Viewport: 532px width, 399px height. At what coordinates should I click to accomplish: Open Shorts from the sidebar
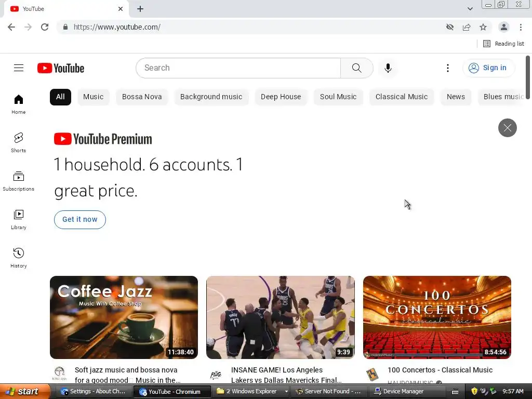point(18,142)
